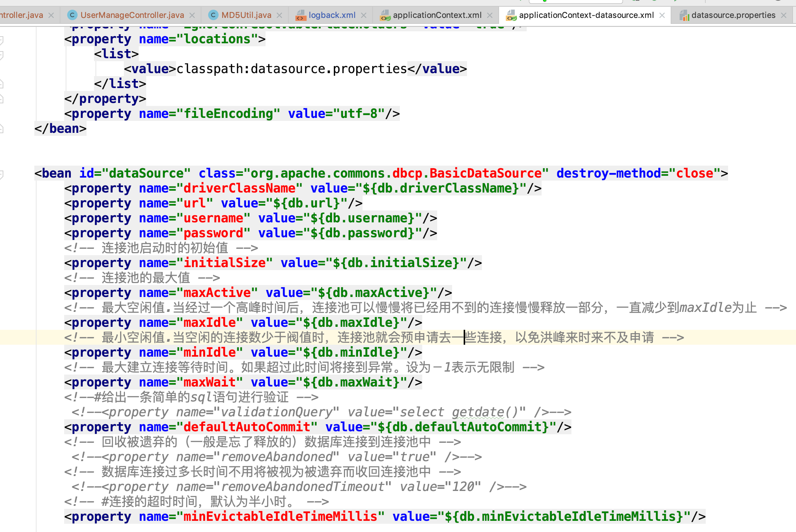Click the ${db.driverClassName} placeholder value
Viewport: 796px width, 532px height.
coord(441,188)
